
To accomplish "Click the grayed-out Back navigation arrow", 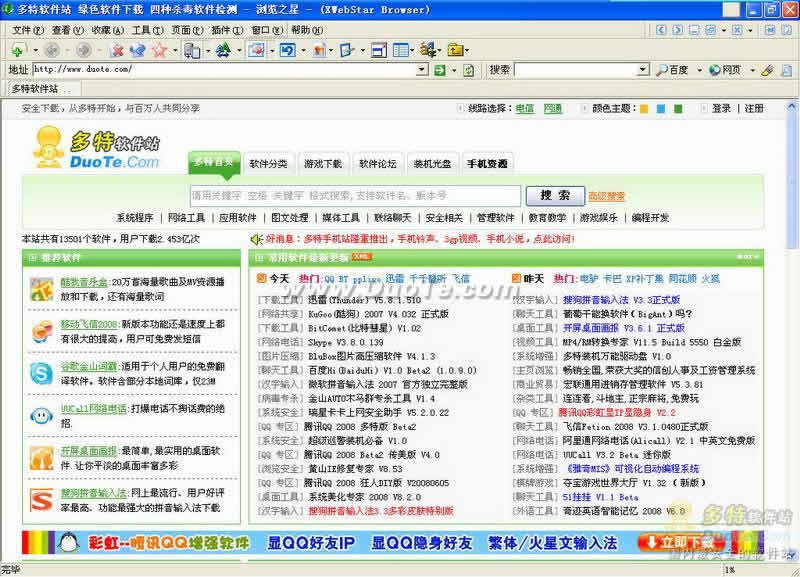I will pyautogui.click(x=52, y=50).
